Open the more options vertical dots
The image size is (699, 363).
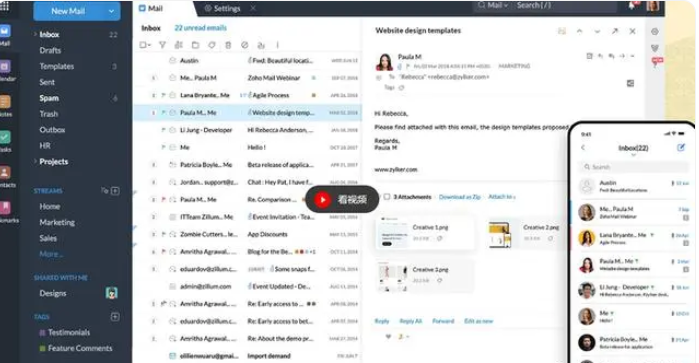pos(277,45)
